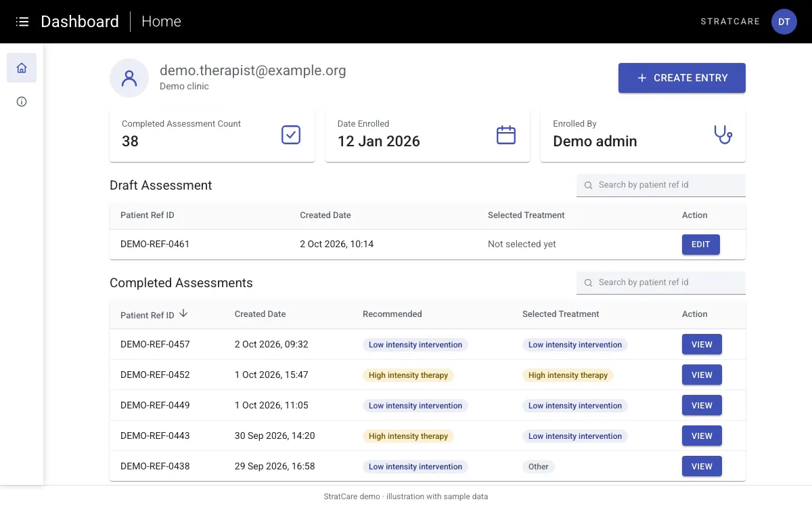Click the search icon in Draft Assessment search
The width and height of the screenshot is (812, 508).
pos(588,185)
